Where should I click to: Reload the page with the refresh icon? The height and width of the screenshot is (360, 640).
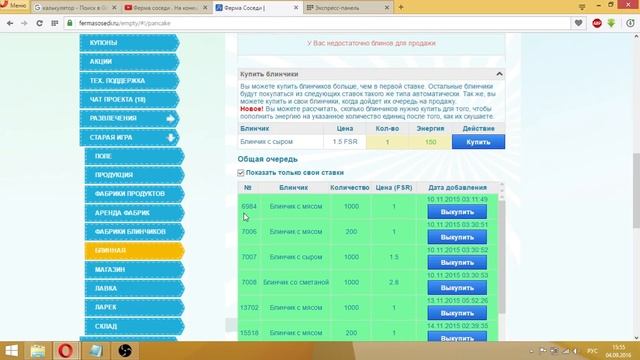(39, 23)
